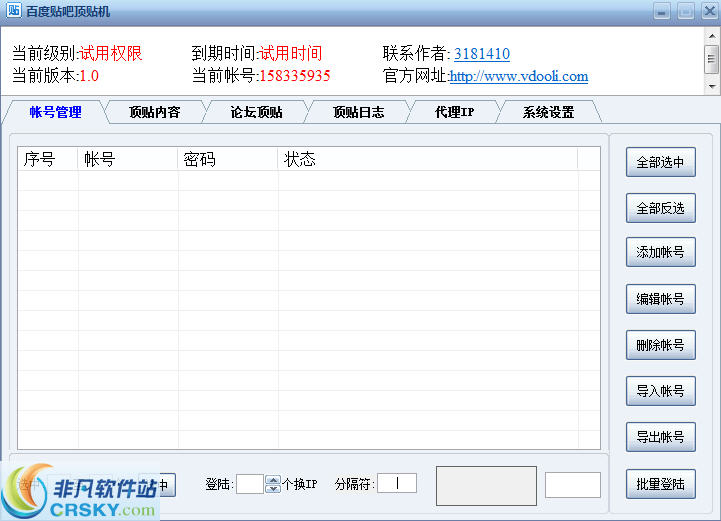The width and height of the screenshot is (721, 521).
Task: Increase the 登陆 count with the up arrow
Action: [x=273, y=479]
